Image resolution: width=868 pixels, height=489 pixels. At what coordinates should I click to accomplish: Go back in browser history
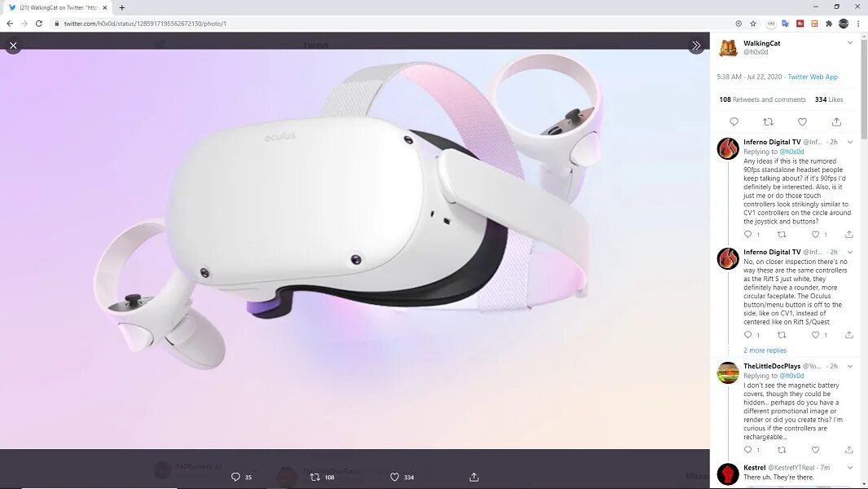coord(10,24)
